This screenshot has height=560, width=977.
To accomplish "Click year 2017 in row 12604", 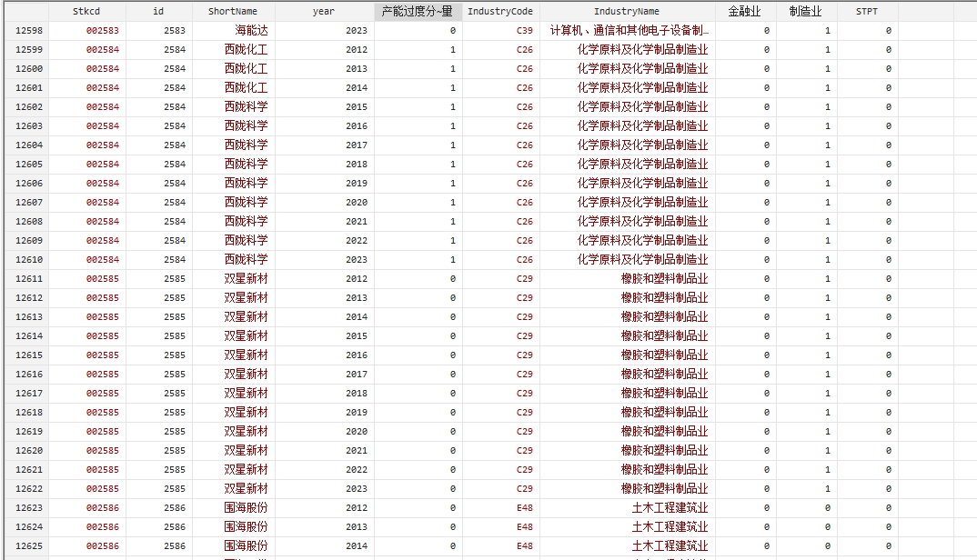I will coord(357,145).
